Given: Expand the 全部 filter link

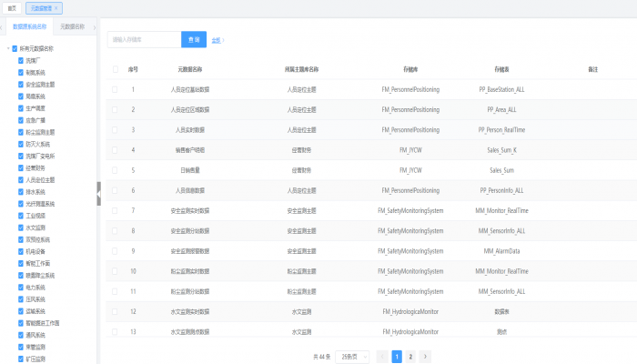Looking at the screenshot, I should [217, 40].
